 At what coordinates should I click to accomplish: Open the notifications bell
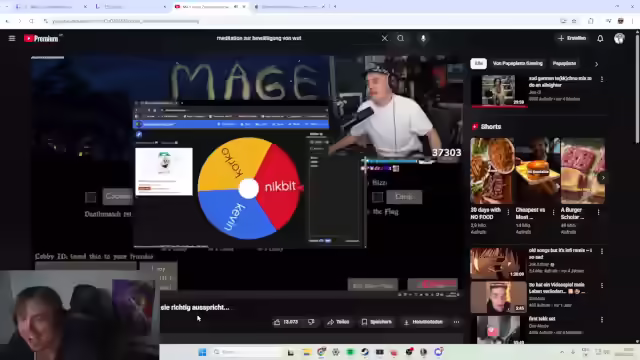point(600,38)
